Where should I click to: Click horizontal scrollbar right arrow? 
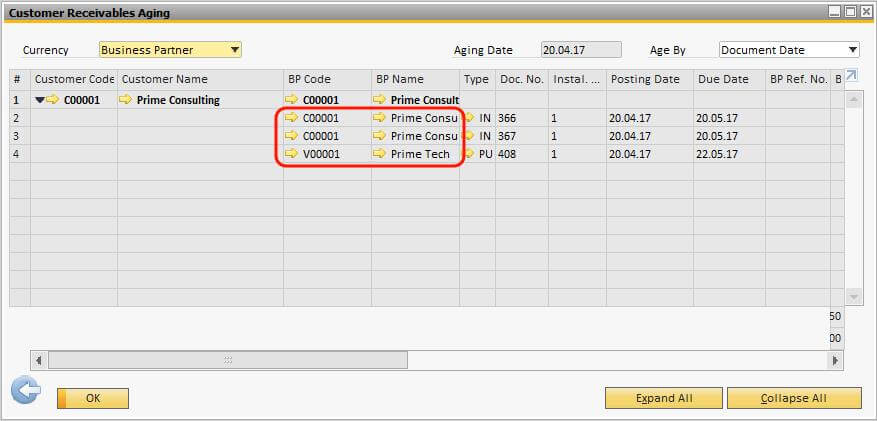(x=836, y=361)
